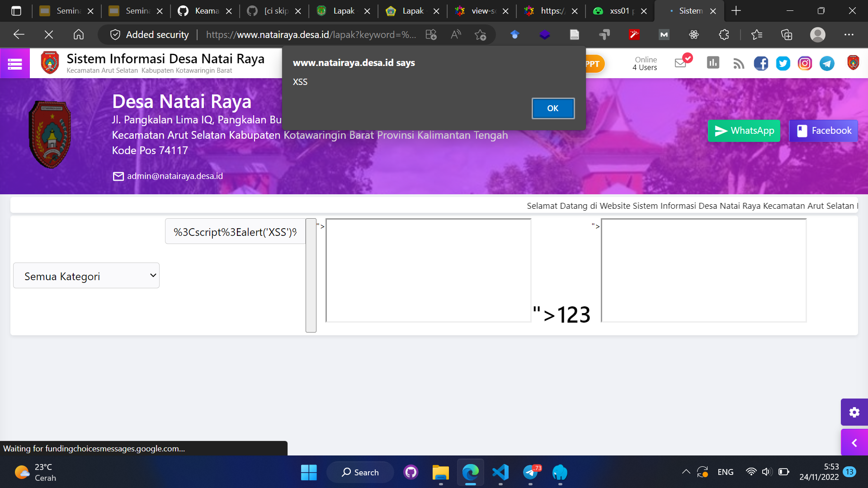Open the WhatsApp share button
The image size is (868, 488).
(744, 131)
